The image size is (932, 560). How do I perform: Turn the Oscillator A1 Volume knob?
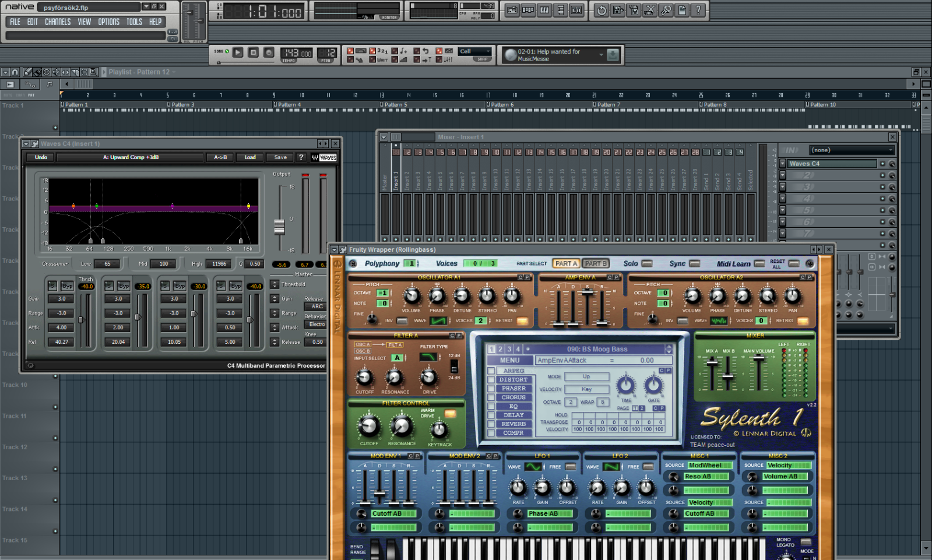[412, 296]
